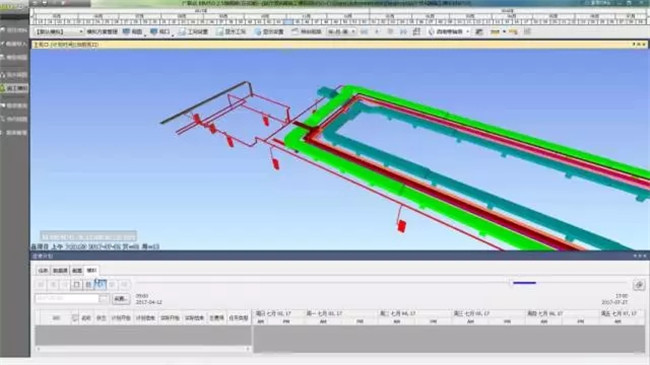This screenshot has width=650, height=365.
Task: Select the second tab in the progress panel
Action: coord(61,270)
